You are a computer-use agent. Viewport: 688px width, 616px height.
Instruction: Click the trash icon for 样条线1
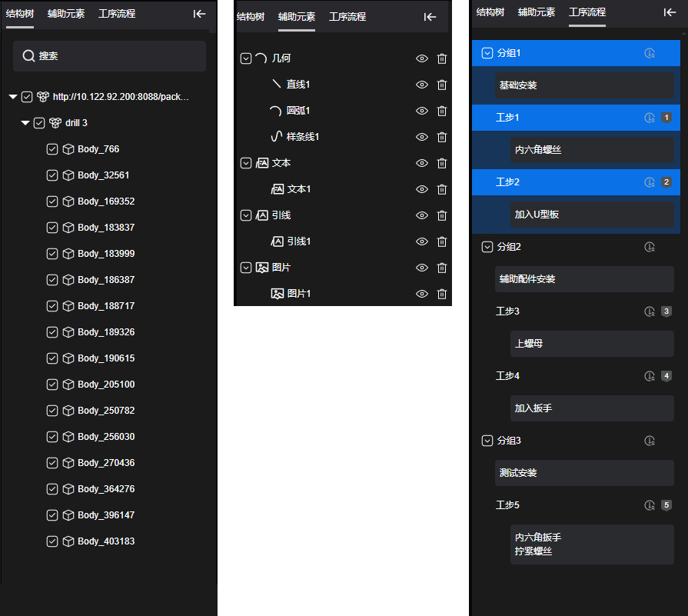[442, 137]
